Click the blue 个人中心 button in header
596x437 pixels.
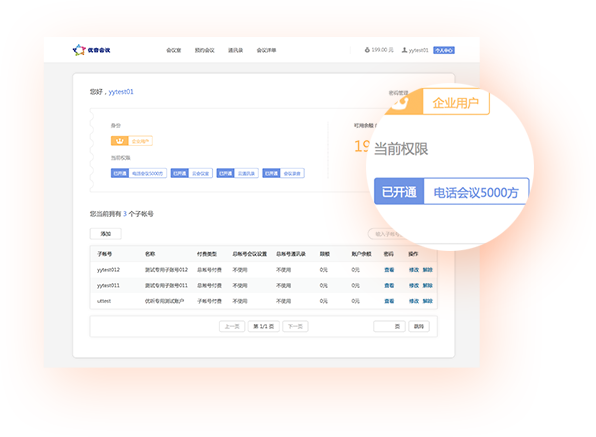click(444, 50)
